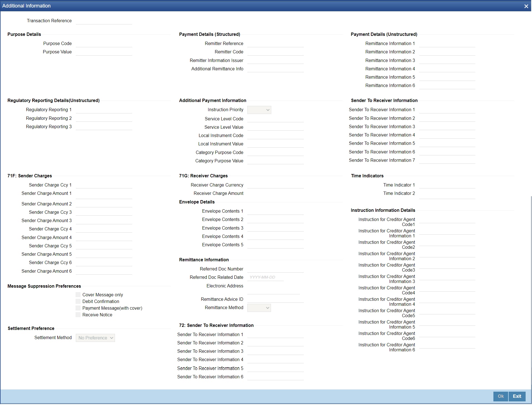Open the Instruction Priority dropdown
Screen dimensions: 532x405
259,110
